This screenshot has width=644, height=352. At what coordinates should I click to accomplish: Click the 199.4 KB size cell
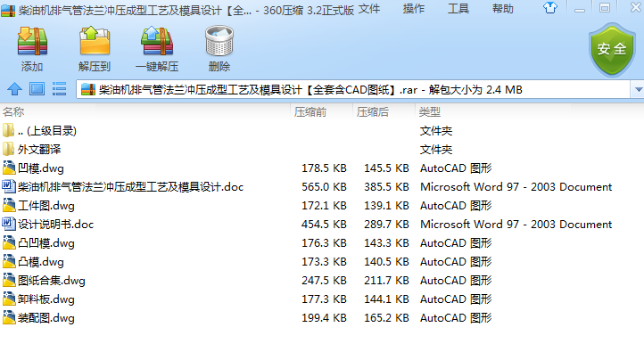(324, 317)
